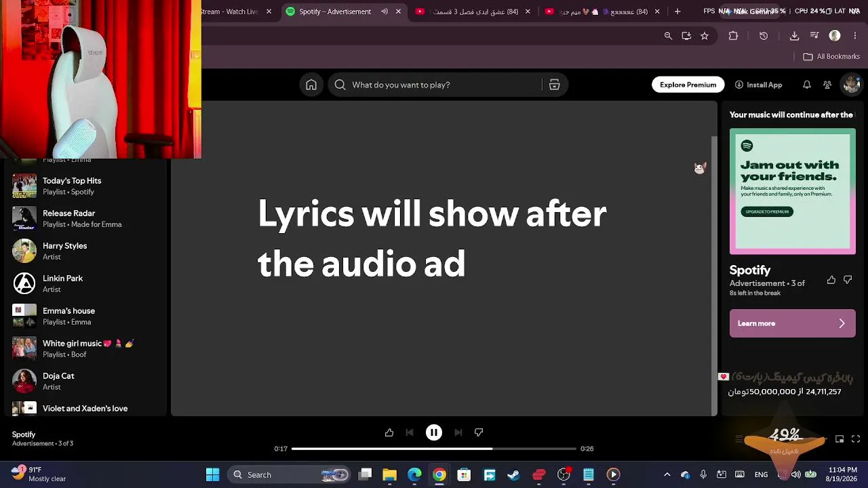Close the Spotify – Advertisement tab
Image resolution: width=868 pixels, height=488 pixels.
[398, 12]
